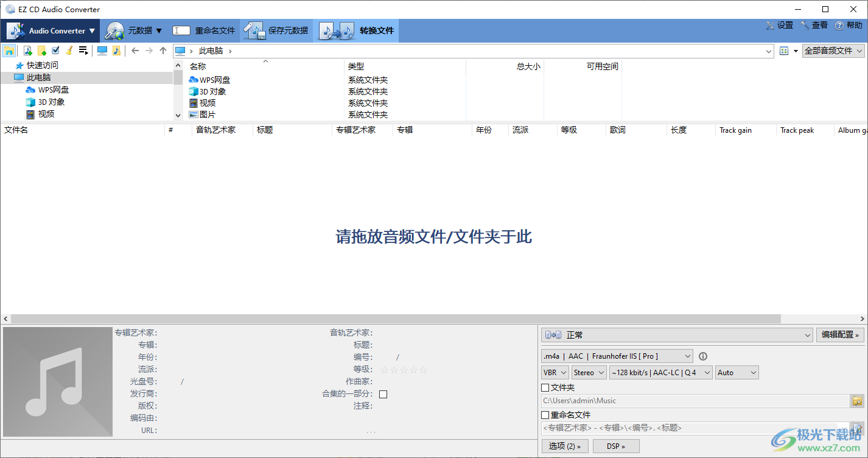868x458 pixels.
Task: Go up one folder level
Action: (163, 51)
